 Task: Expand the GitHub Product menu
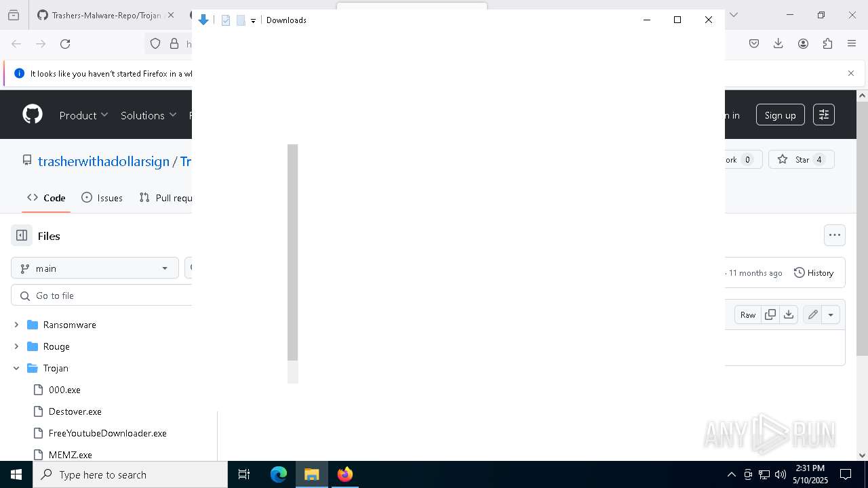(x=83, y=115)
